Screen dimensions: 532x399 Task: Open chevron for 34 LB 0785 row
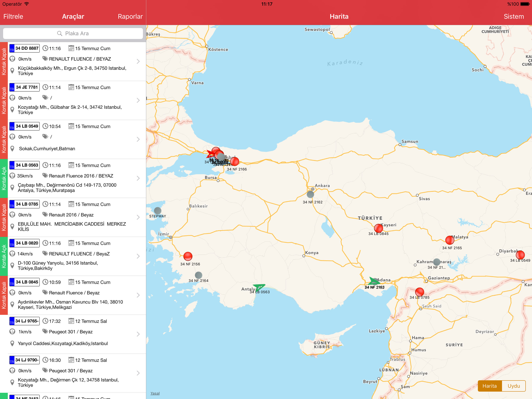[138, 217]
